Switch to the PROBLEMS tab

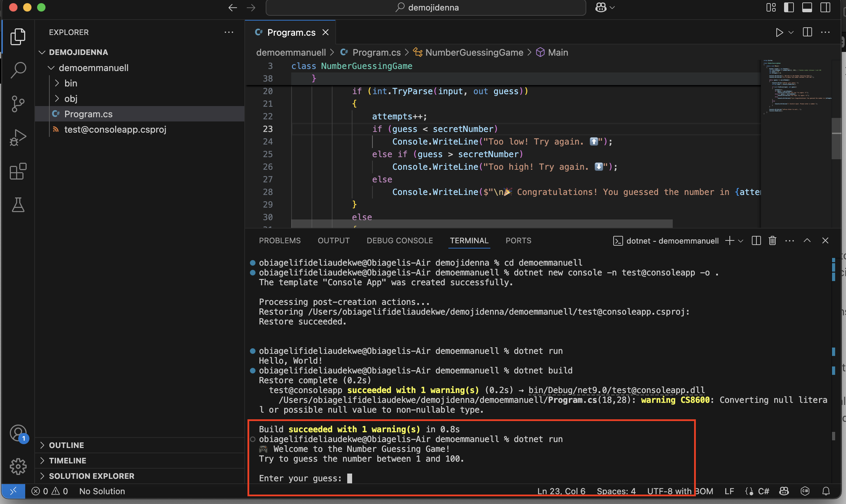coord(280,241)
